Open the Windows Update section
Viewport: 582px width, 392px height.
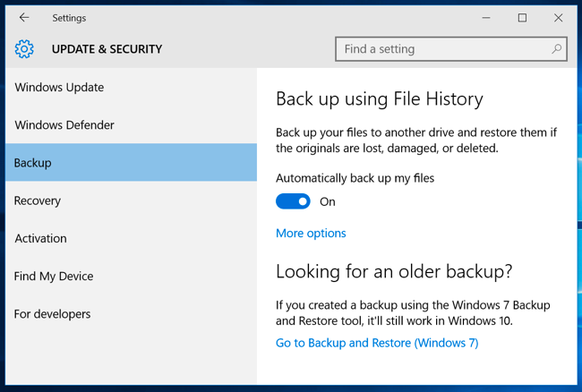coord(59,88)
